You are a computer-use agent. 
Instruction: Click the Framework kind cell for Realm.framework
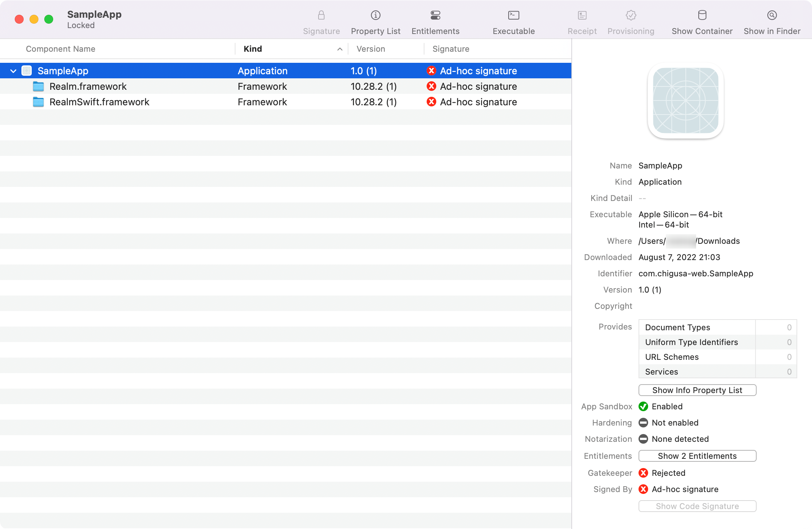point(262,86)
